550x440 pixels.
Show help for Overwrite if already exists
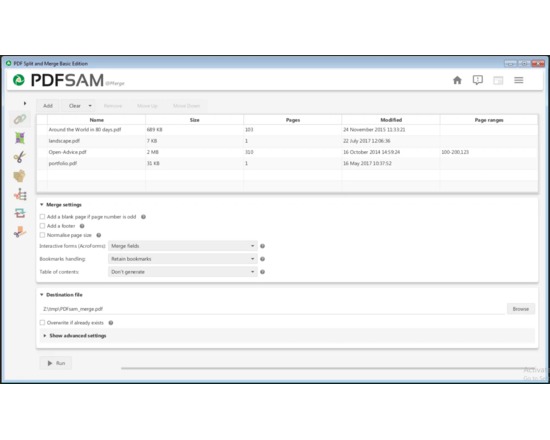(111, 323)
